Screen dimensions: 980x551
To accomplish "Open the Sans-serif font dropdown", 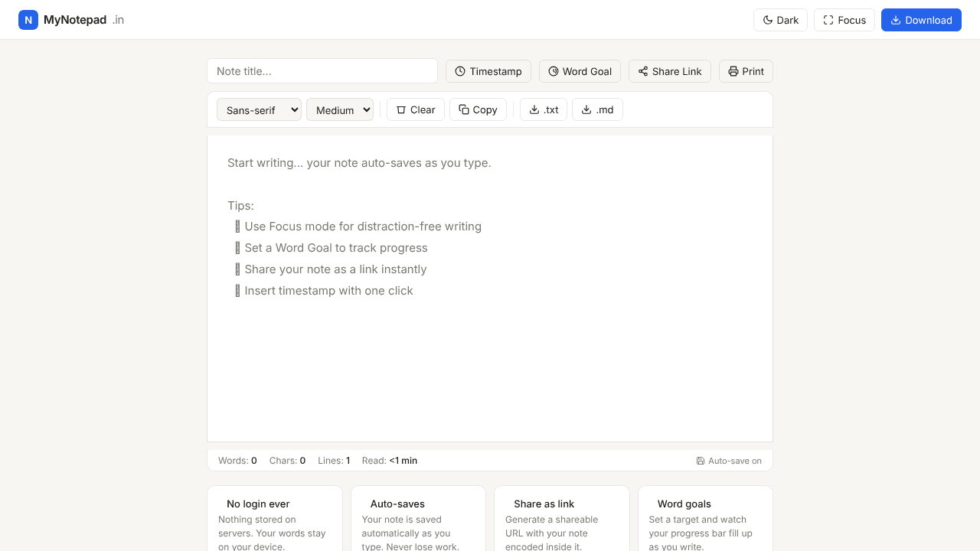I will tap(260, 109).
